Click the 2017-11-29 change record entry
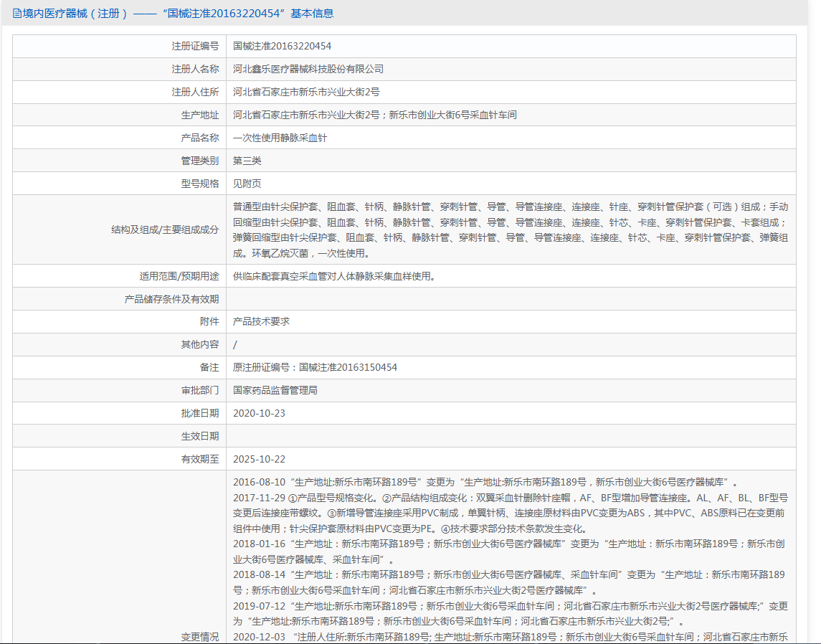This screenshot has width=821, height=644. point(511,513)
